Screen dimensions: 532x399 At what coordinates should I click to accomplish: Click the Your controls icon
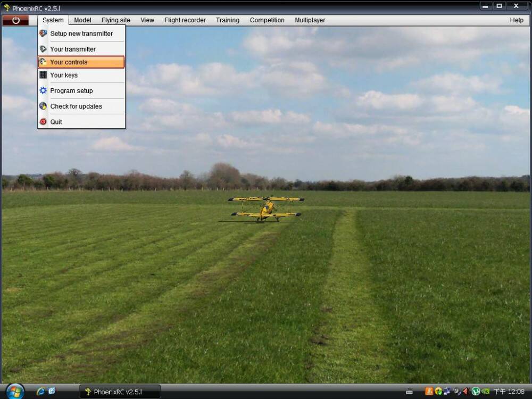pos(43,62)
